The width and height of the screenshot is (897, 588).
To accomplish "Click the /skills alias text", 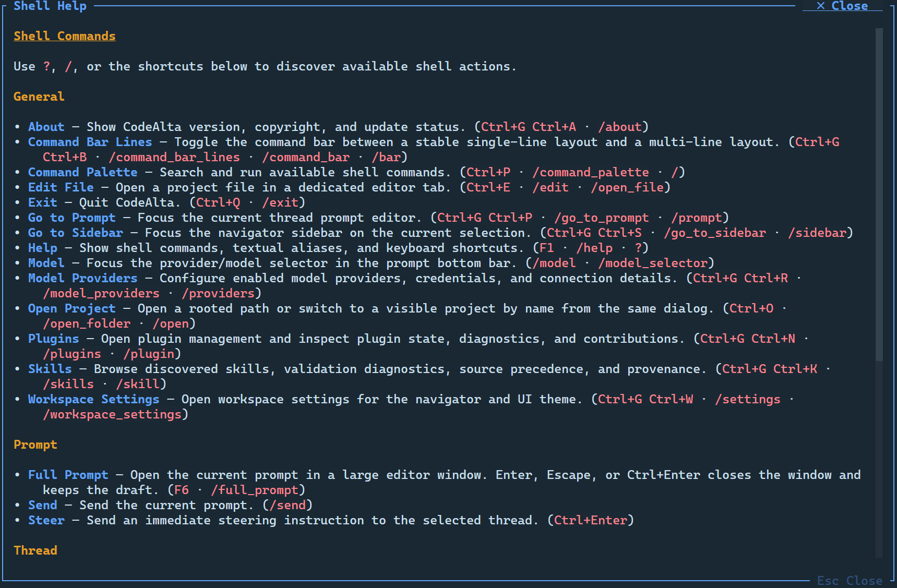I will [x=68, y=384].
